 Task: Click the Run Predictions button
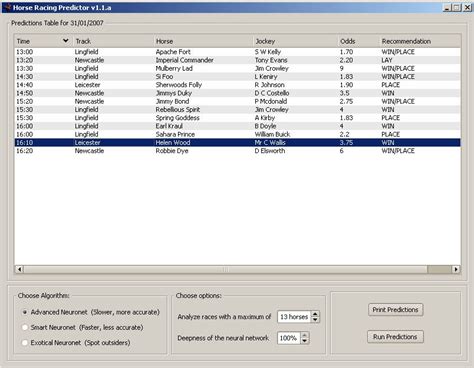tap(395, 337)
